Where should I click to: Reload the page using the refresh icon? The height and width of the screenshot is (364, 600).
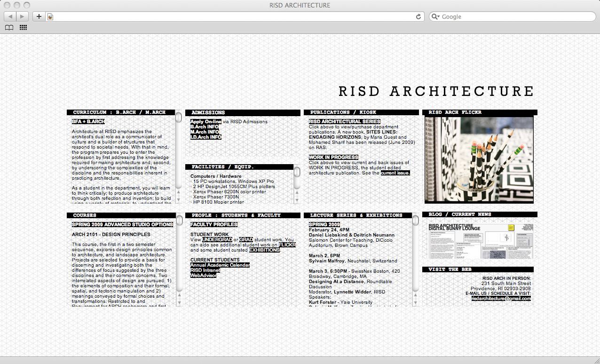(x=418, y=16)
